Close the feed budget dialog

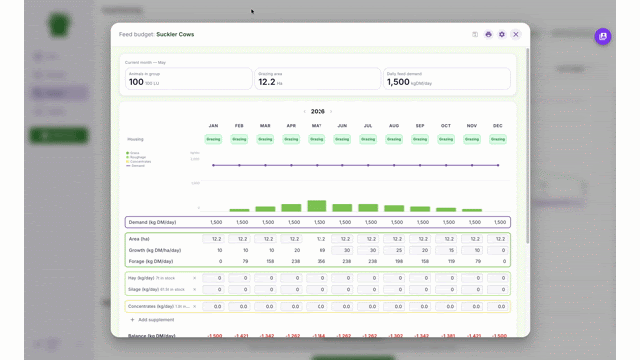tap(516, 35)
